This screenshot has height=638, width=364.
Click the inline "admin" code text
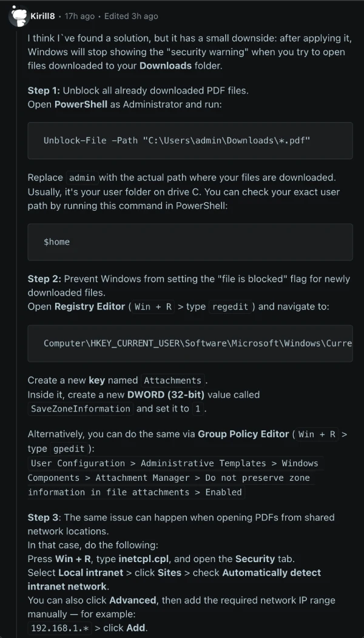[x=81, y=178]
